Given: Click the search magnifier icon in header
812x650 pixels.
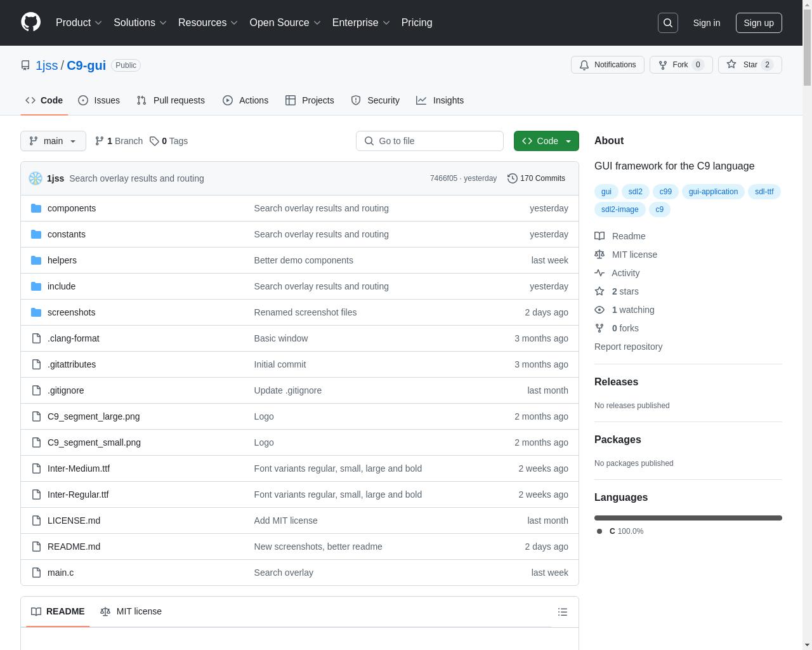Looking at the screenshot, I should point(668,23).
